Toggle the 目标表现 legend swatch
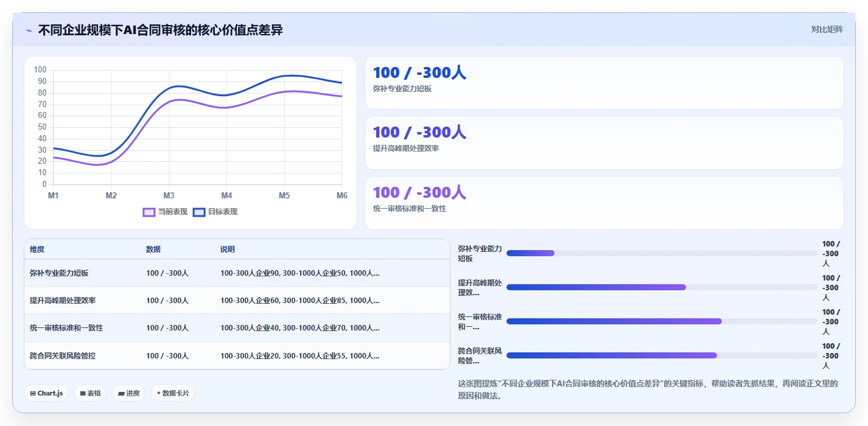Screen dimensions: 868x426 (x=198, y=212)
